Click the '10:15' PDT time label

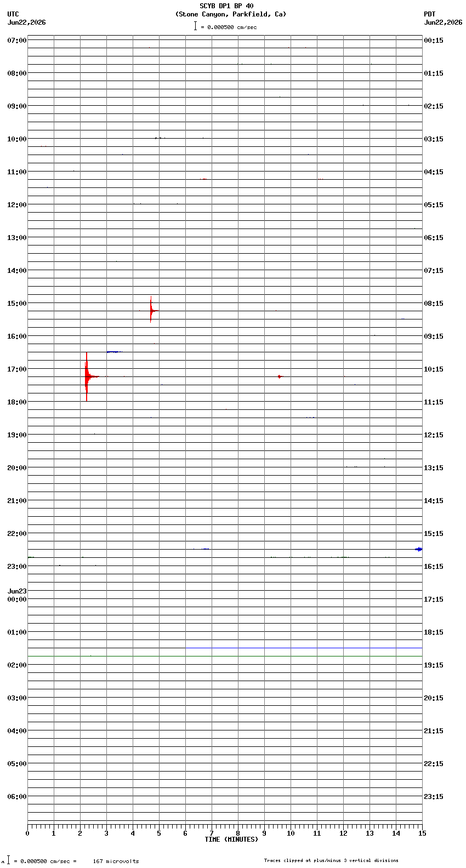point(434,369)
